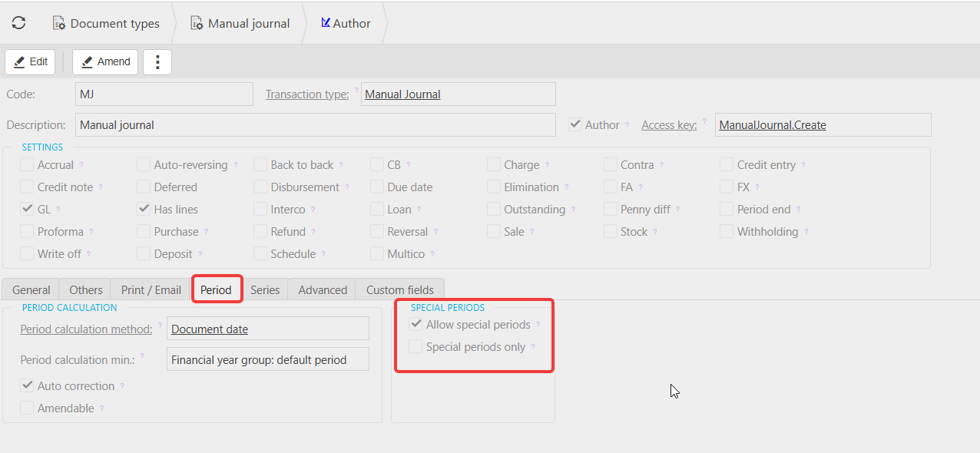Image resolution: width=980 pixels, height=453 pixels.
Task: Switch to the Custom fields tab
Action: click(400, 289)
